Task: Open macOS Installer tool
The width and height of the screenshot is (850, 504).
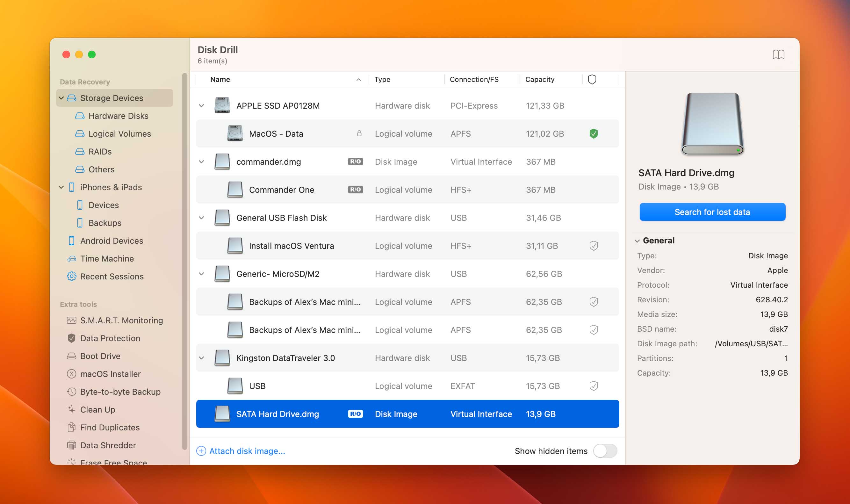Action: click(x=104, y=374)
